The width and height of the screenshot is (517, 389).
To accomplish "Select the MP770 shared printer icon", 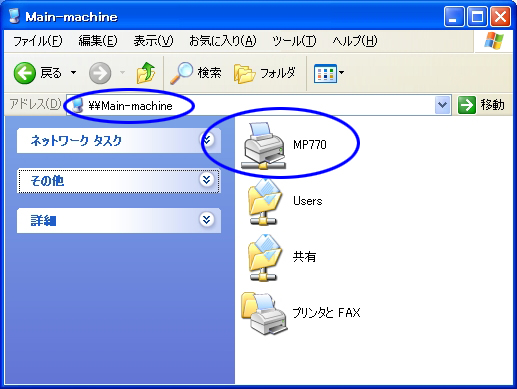I will [x=264, y=145].
